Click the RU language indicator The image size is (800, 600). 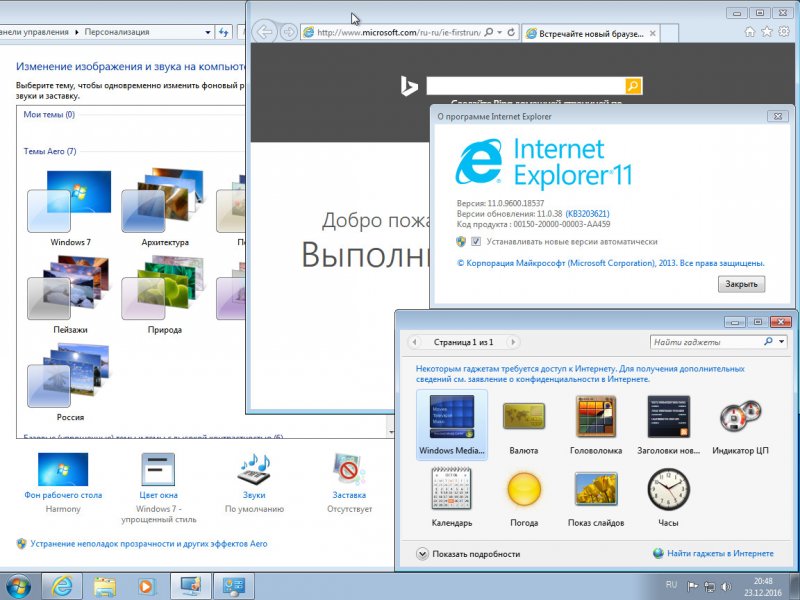tap(671, 586)
